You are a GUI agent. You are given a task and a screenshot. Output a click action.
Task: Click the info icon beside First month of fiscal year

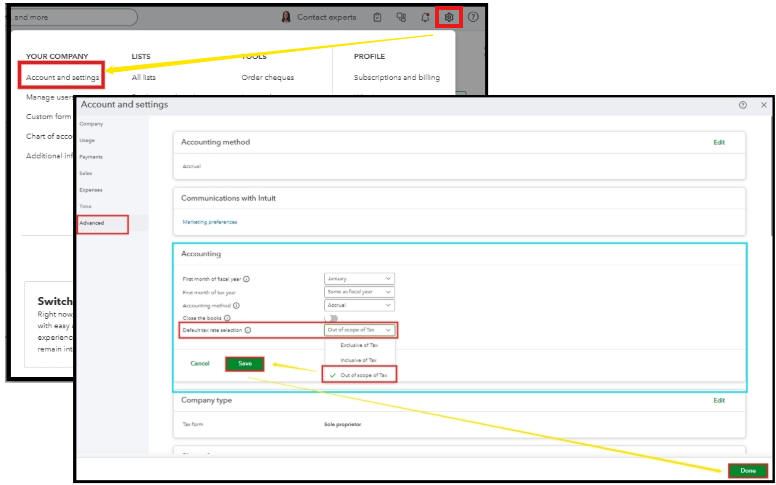246,279
